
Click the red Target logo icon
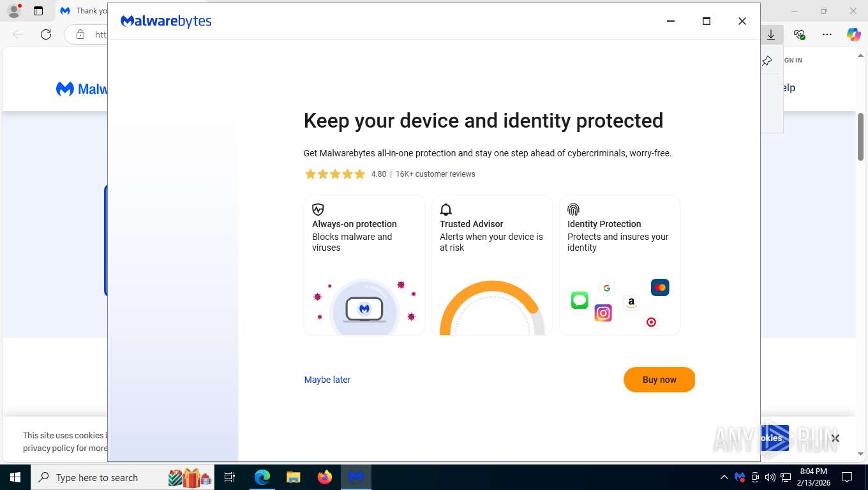651,322
